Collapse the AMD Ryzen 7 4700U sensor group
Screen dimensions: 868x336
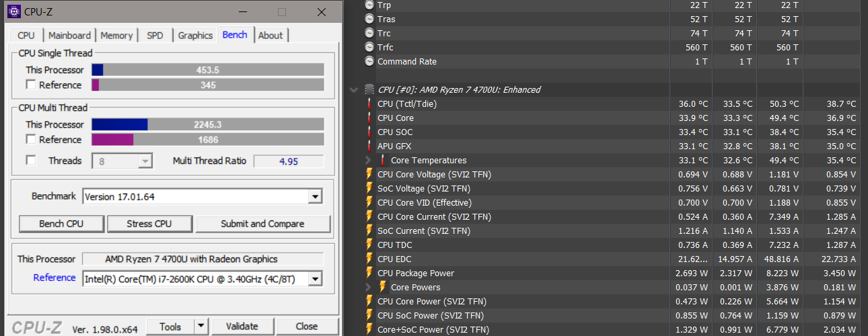click(x=354, y=89)
